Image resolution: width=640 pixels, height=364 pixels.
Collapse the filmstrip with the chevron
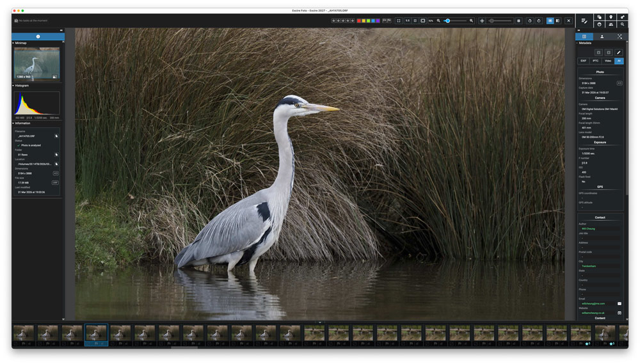tap(320, 322)
